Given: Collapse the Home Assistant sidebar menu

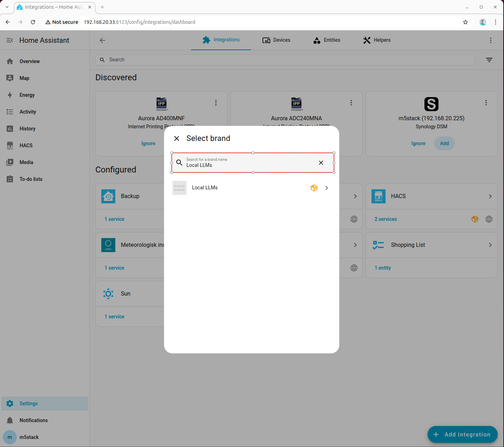Looking at the screenshot, I should click(x=10, y=40).
